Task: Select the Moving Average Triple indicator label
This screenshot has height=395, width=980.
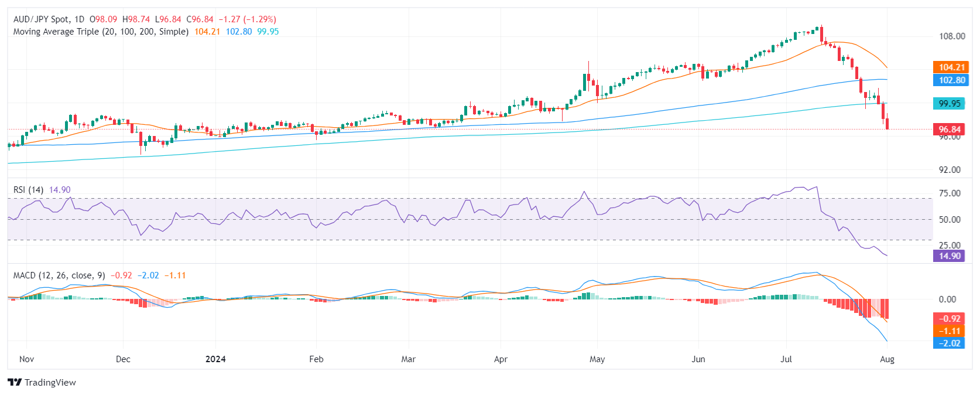Action: click(101, 32)
